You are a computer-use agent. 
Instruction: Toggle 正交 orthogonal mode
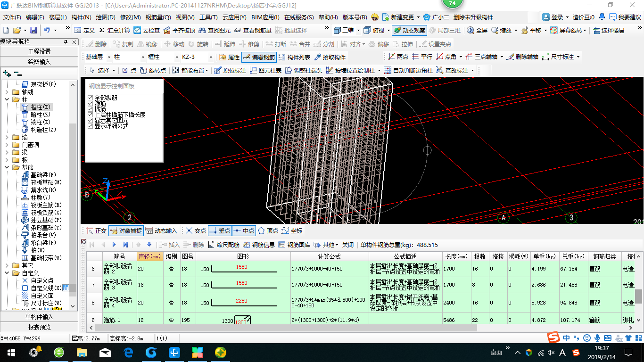coord(96,231)
